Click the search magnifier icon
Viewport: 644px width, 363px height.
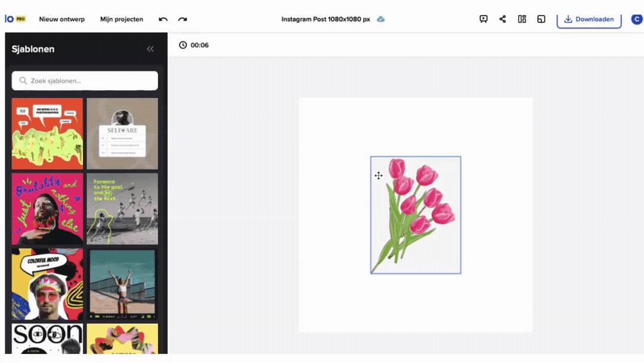tap(23, 81)
